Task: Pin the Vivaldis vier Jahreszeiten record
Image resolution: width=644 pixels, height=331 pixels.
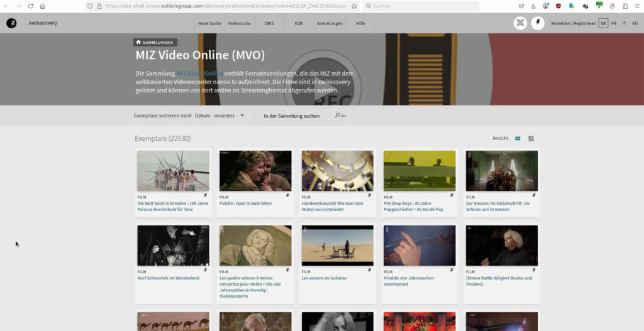Action: tap(452, 270)
